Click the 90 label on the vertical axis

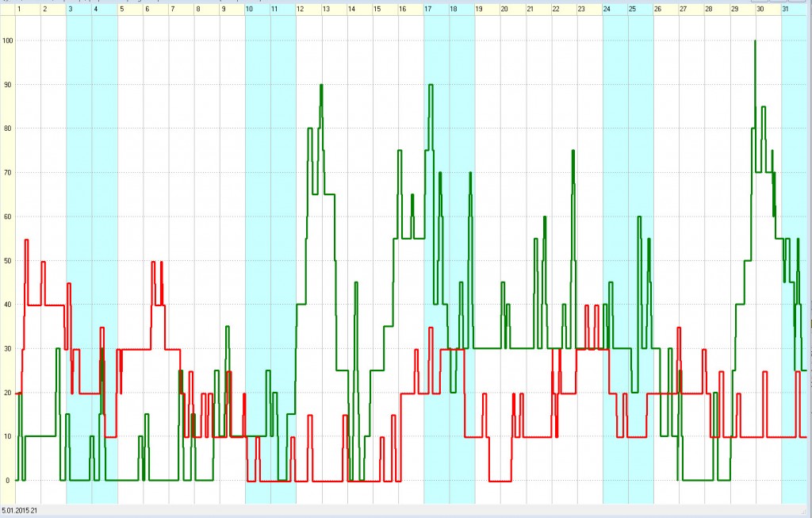click(7, 84)
